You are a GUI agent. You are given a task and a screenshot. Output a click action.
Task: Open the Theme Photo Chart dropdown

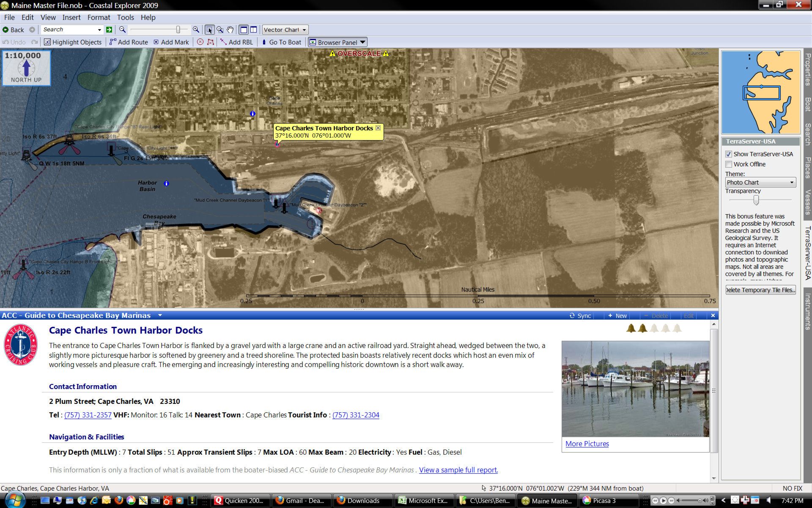(760, 182)
